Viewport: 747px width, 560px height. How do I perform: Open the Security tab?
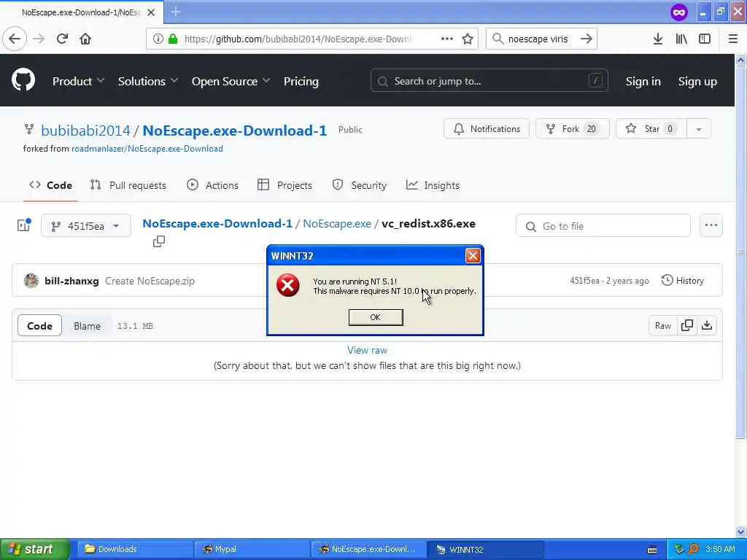360,185
